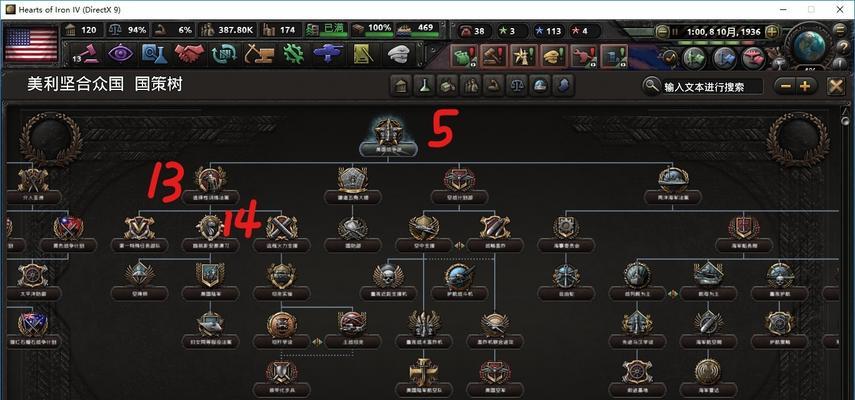Select the 空战计划部 winged shield focus
This screenshot has width=855, height=400.
pos(459,185)
